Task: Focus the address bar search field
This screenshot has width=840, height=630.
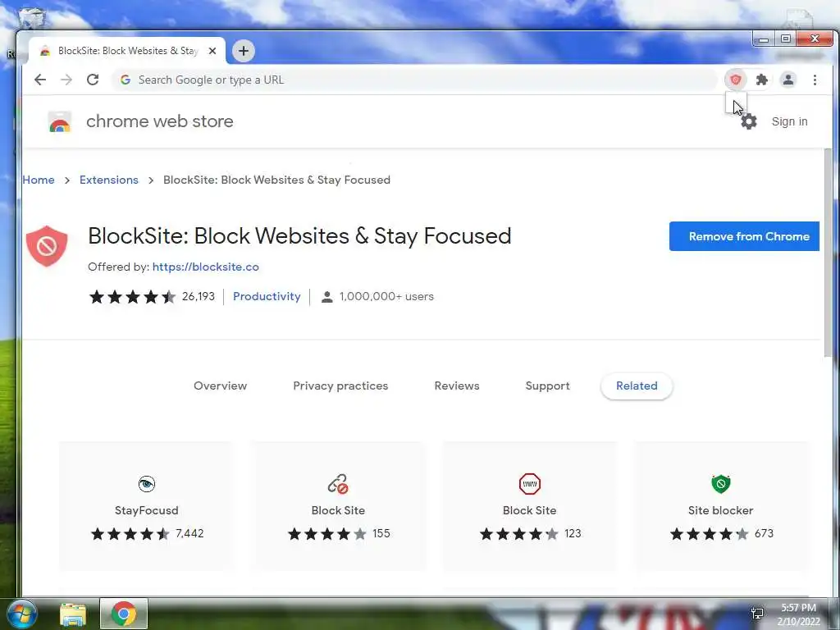Action: pos(415,80)
